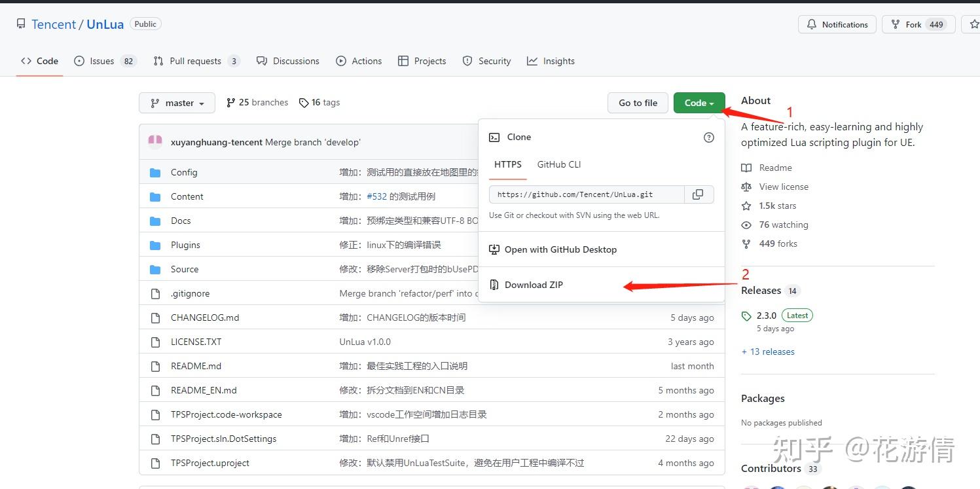View the 16 tags link
Image resolution: width=980 pixels, height=489 pixels.
point(319,103)
